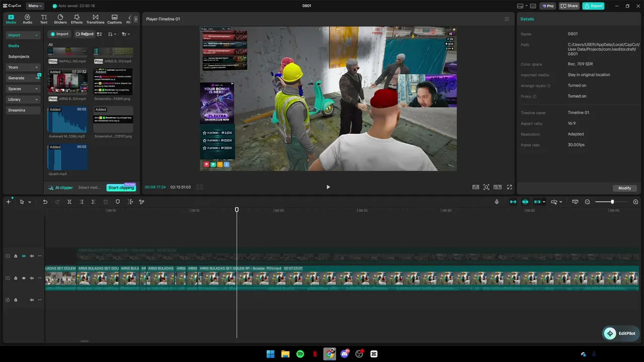Image resolution: width=644 pixels, height=362 pixels.
Task: Click the Share button
Action: point(569,6)
